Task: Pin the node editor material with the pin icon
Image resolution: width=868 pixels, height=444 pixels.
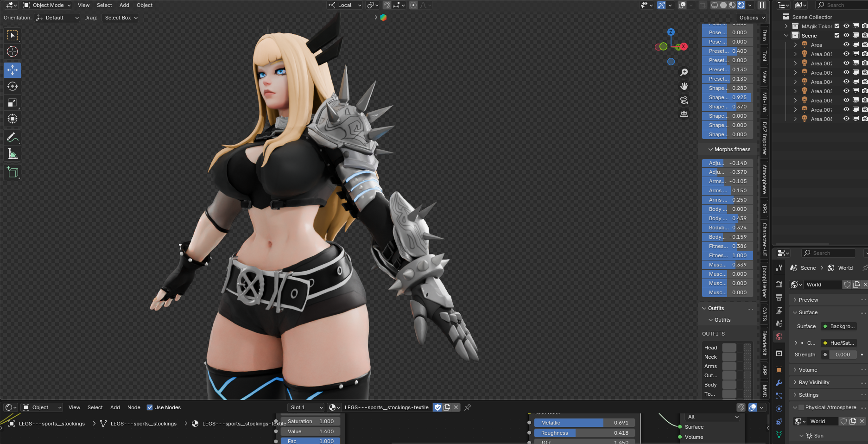Action: (468, 407)
